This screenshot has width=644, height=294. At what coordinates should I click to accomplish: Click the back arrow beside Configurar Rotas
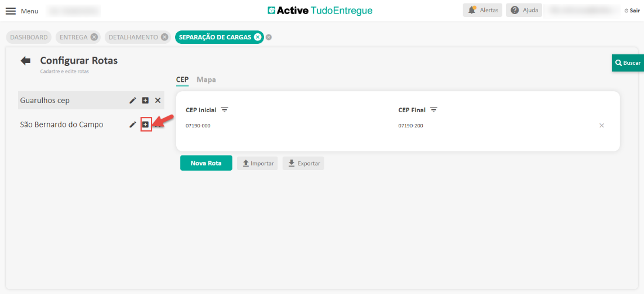click(25, 61)
